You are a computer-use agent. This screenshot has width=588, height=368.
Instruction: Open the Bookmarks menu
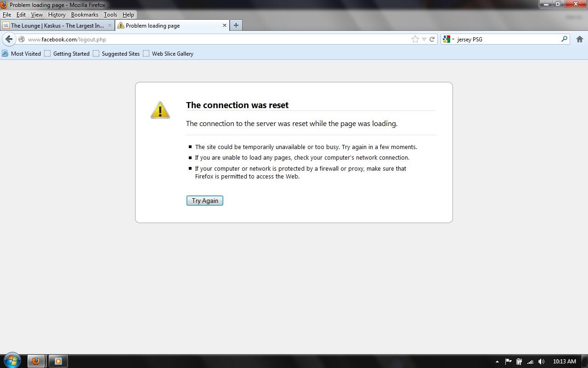click(x=85, y=15)
